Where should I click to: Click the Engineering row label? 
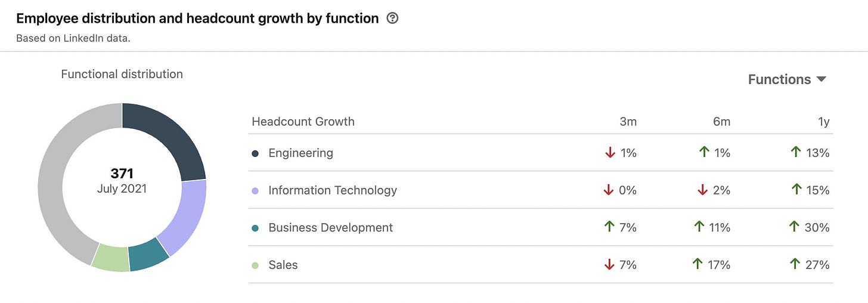pyautogui.click(x=300, y=153)
